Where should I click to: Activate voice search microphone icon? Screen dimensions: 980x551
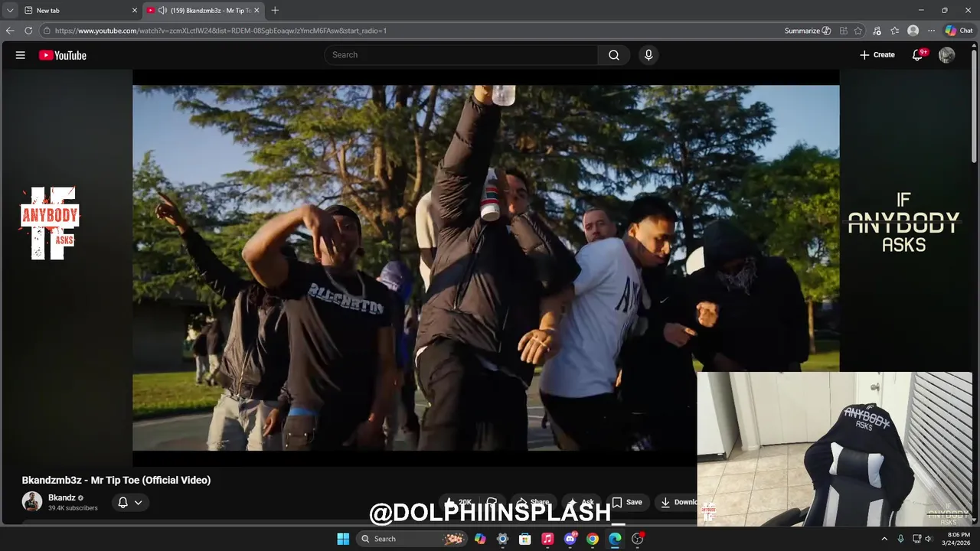point(648,55)
